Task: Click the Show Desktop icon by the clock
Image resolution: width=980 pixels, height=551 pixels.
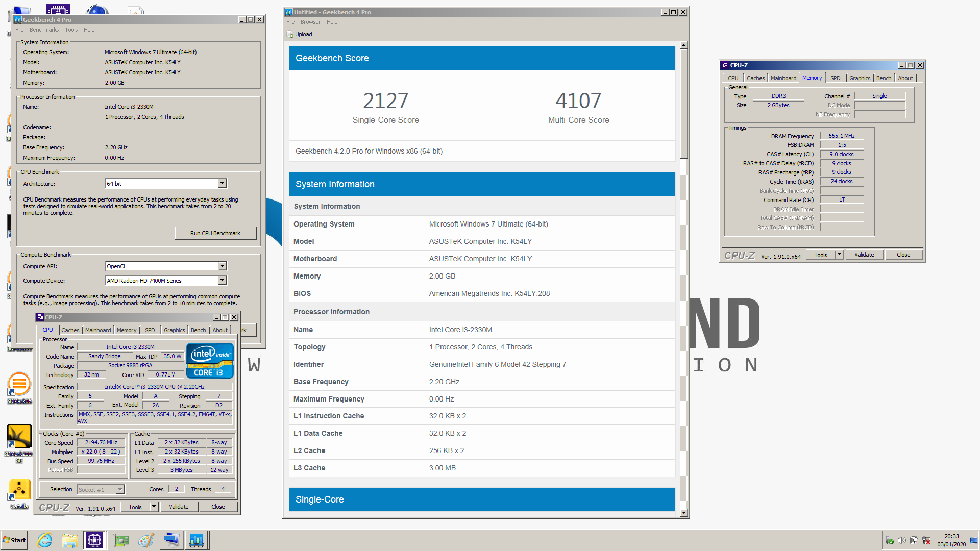Action: [x=974, y=540]
